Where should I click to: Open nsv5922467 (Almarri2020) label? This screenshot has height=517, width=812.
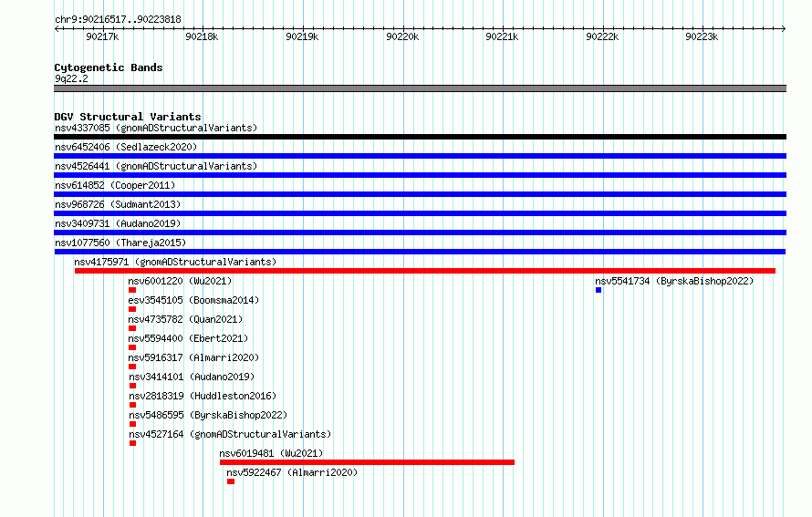(292, 472)
